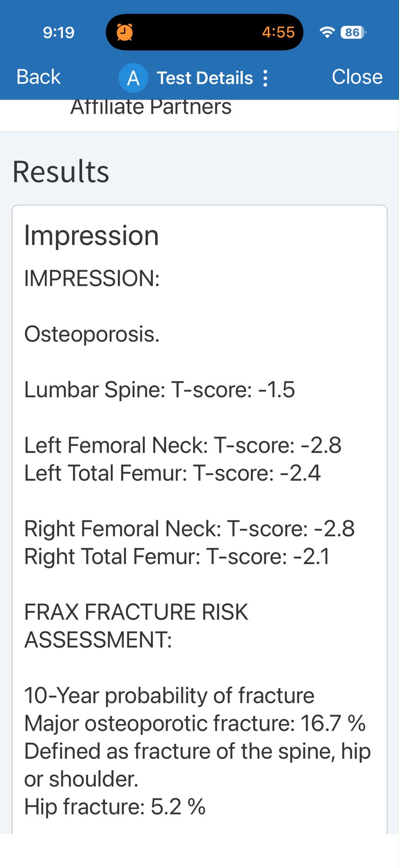Tap Right Total Femur T-score line
399x868 pixels.
coord(177,556)
